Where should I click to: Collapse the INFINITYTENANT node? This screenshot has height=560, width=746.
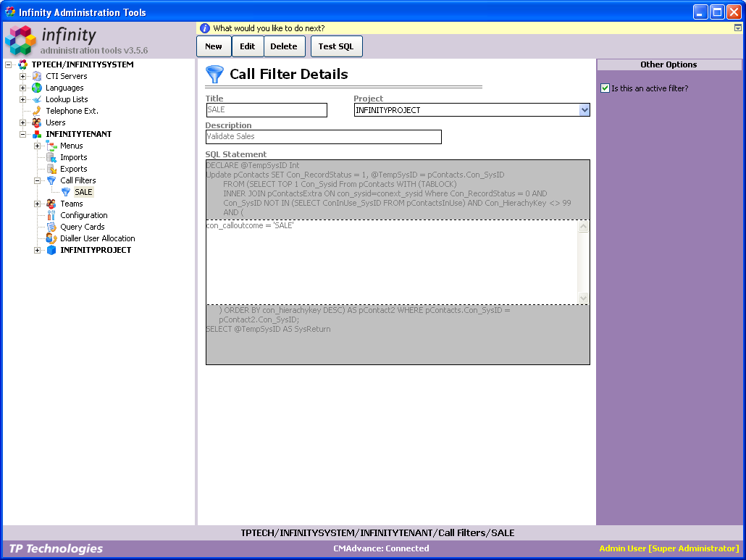click(22, 134)
